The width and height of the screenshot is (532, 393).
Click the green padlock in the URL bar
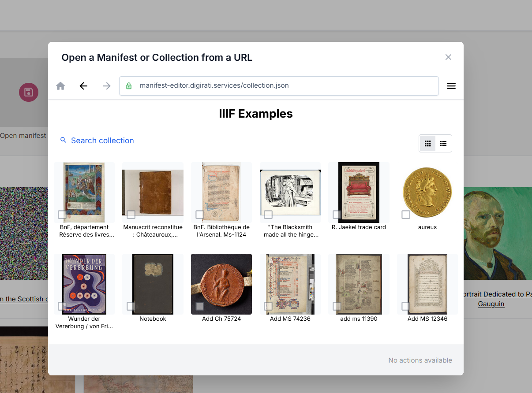129,85
